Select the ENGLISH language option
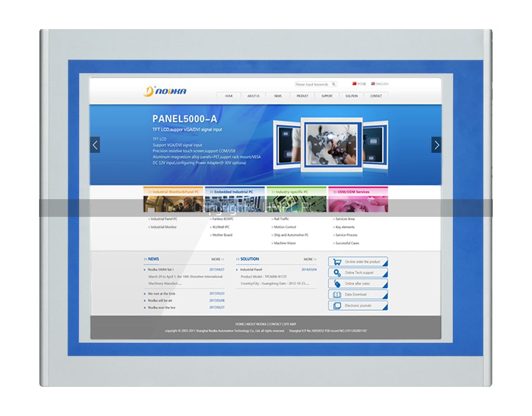 coord(380,84)
